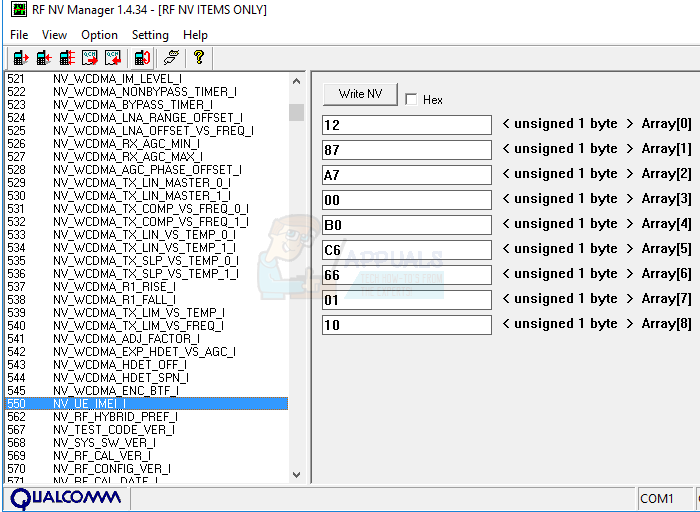This screenshot has width=700, height=512.
Task: Click the NV list scrollbar up arrow
Action: click(x=296, y=82)
